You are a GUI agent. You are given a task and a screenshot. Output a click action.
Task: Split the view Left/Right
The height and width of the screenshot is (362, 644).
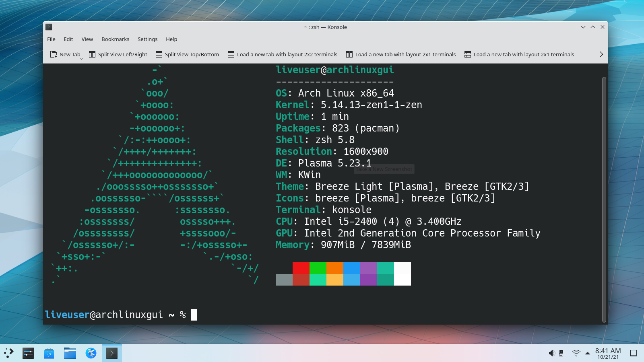[x=118, y=54]
